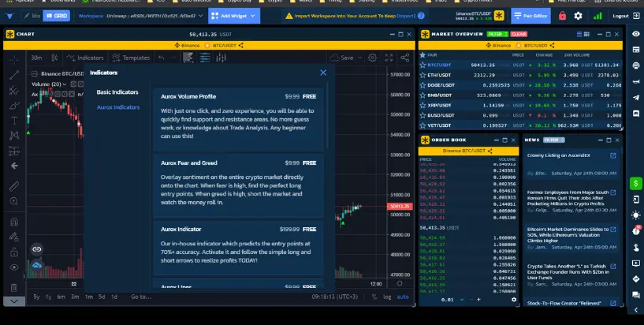Click the back arrow in drawing toolbar
This screenshot has width=644, height=325.
[x=14, y=166]
